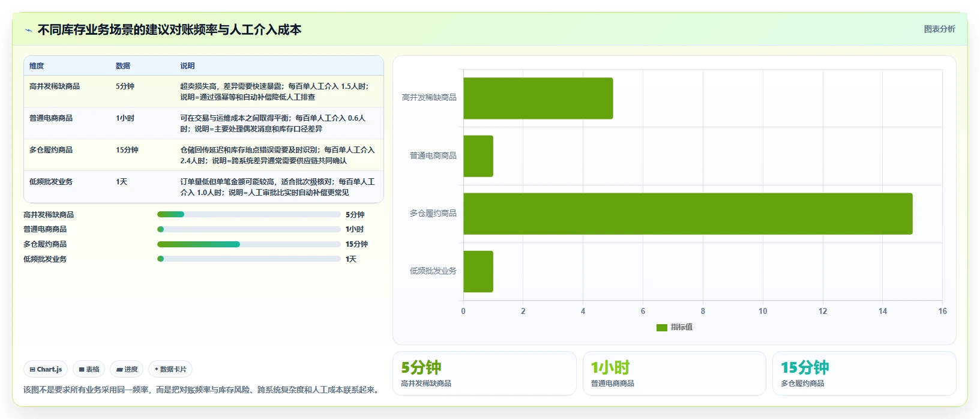Click the blue icon beside the panel title
This screenshot has height=419, width=980.
coord(28,30)
